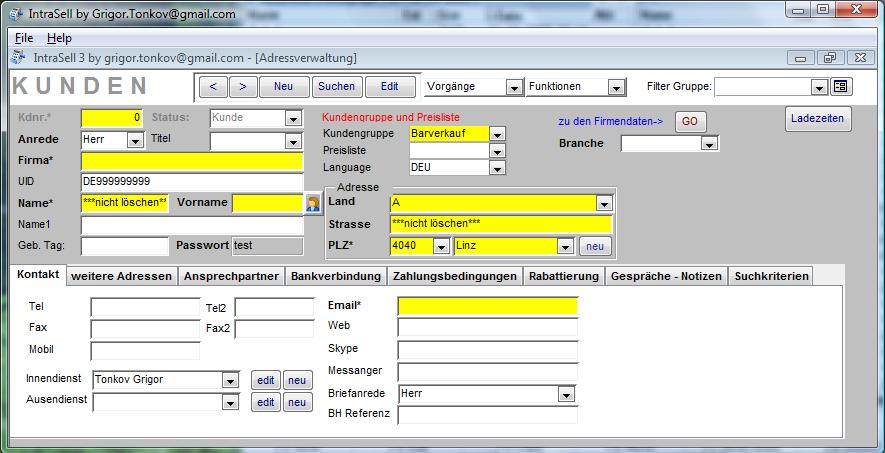Screen dimensions: 885x453
Task: Expand the Preisliste dropdown
Action: coord(497,151)
